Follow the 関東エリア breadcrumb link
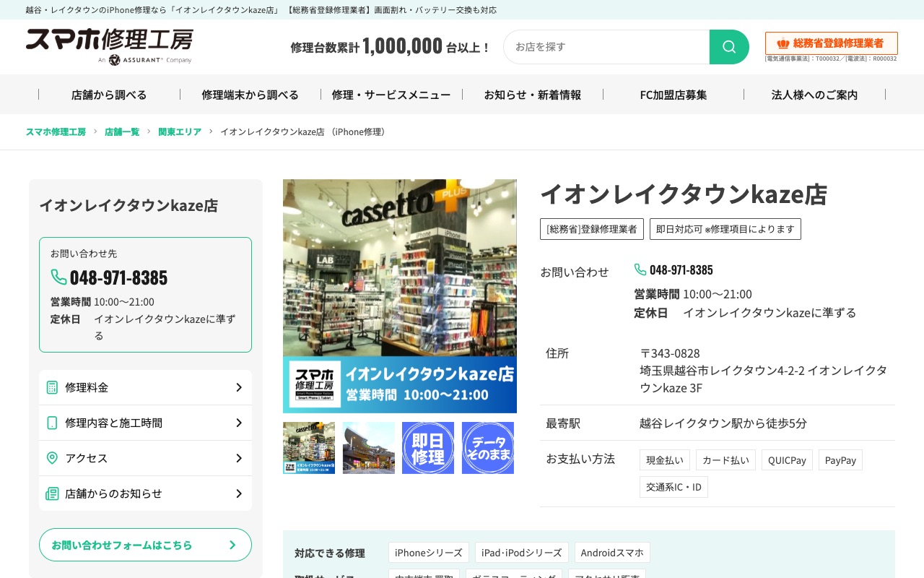 180,131
